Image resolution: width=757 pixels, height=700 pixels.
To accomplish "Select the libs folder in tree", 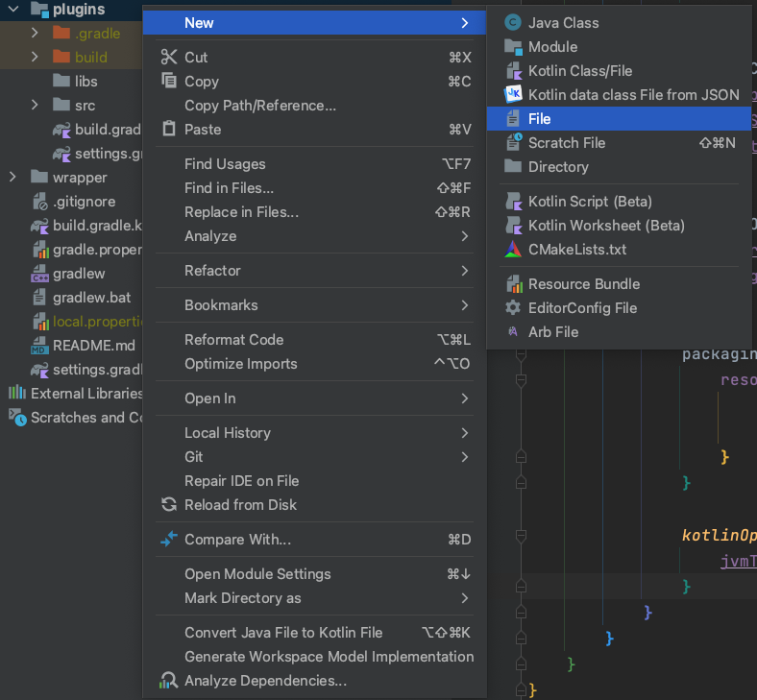I will tap(85, 81).
